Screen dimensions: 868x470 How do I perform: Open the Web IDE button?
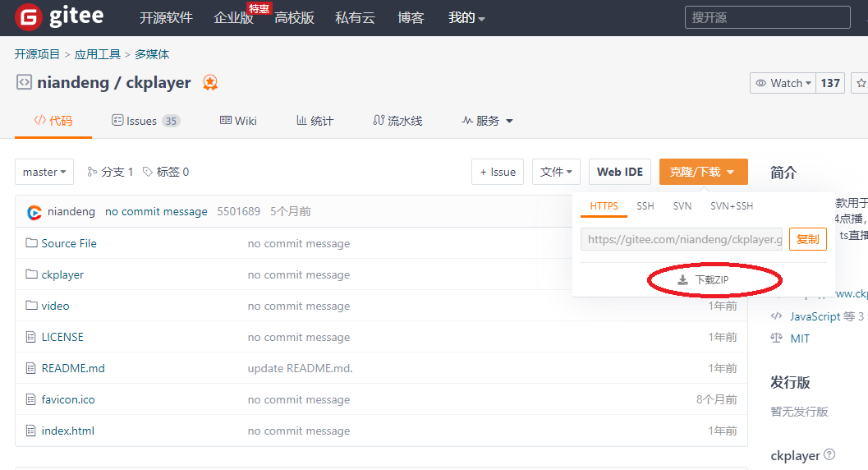(x=620, y=172)
